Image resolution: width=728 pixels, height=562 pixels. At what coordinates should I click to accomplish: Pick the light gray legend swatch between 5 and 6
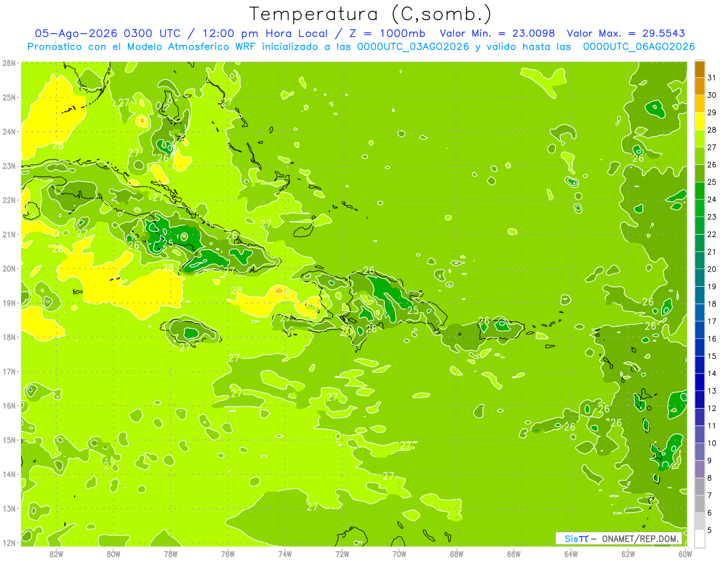tap(699, 521)
